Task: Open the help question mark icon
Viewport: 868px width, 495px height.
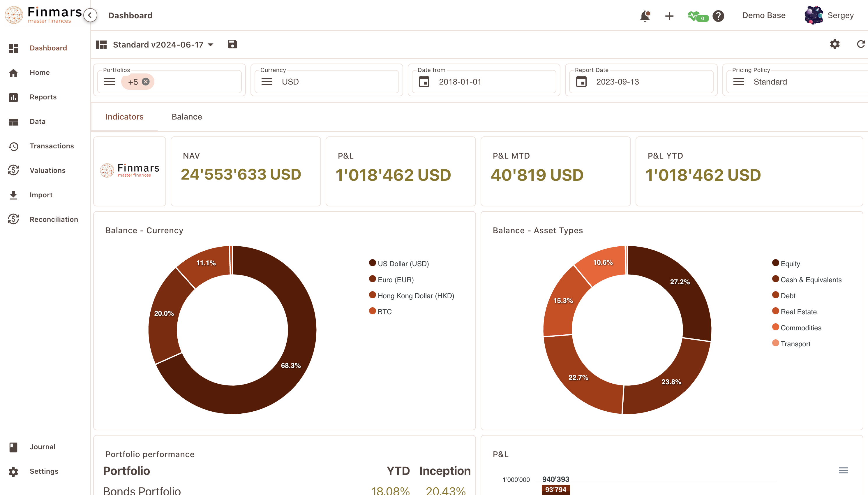Action: coord(718,16)
